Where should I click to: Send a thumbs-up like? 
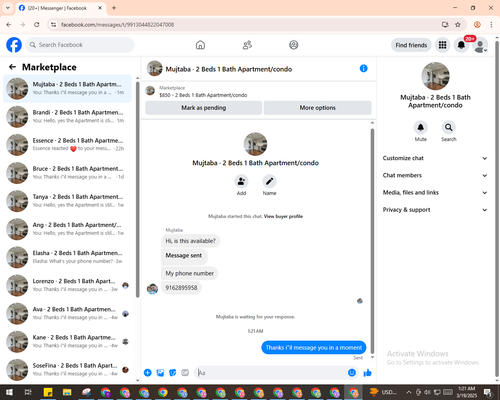pyautogui.click(x=367, y=373)
